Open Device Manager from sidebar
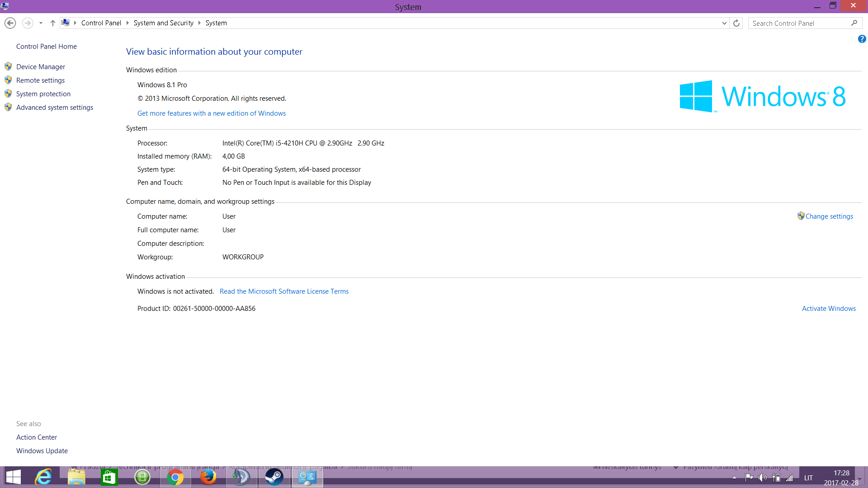The height and width of the screenshot is (488, 868). pyautogui.click(x=41, y=67)
